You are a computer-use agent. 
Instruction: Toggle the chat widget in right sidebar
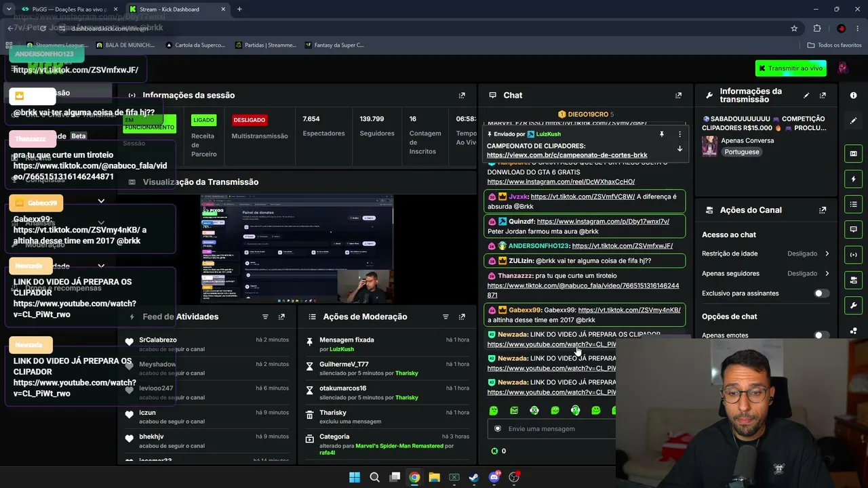[853, 229]
